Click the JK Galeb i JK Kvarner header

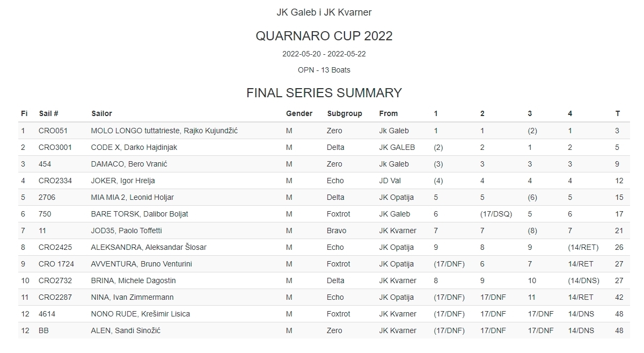click(324, 12)
